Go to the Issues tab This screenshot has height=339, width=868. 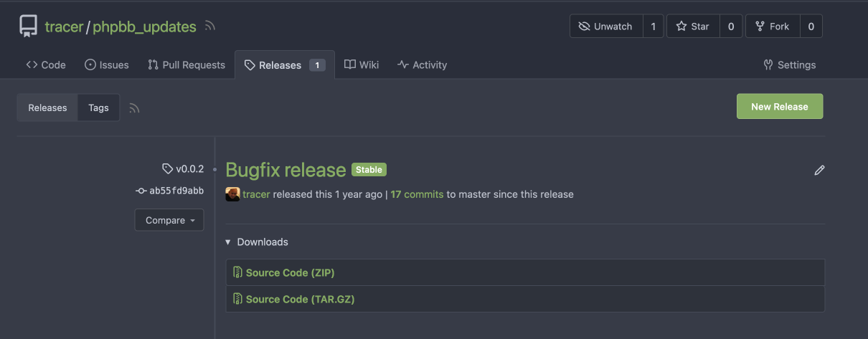[107, 65]
